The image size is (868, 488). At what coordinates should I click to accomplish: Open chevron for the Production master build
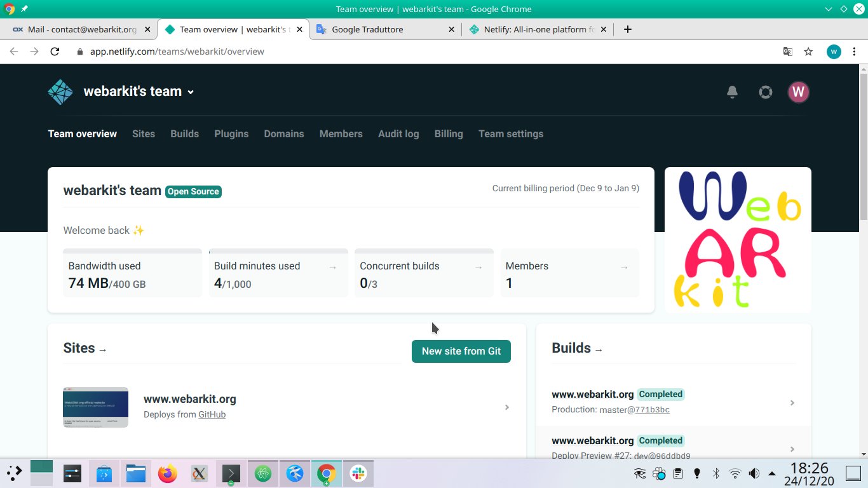pos(792,403)
